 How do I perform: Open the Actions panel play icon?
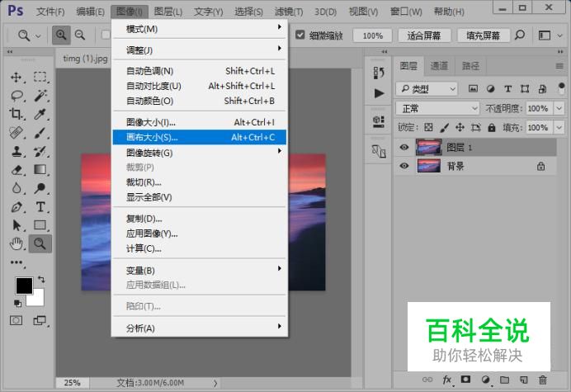(x=379, y=93)
